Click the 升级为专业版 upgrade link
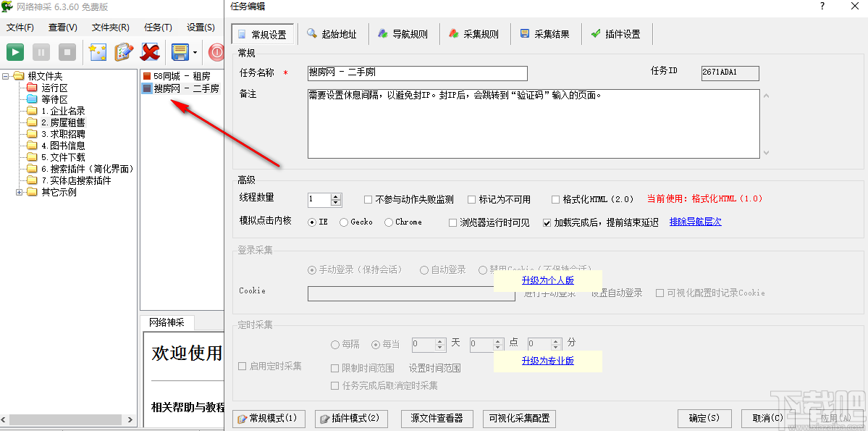Image resolution: width=868 pixels, height=431 pixels. pyautogui.click(x=547, y=360)
